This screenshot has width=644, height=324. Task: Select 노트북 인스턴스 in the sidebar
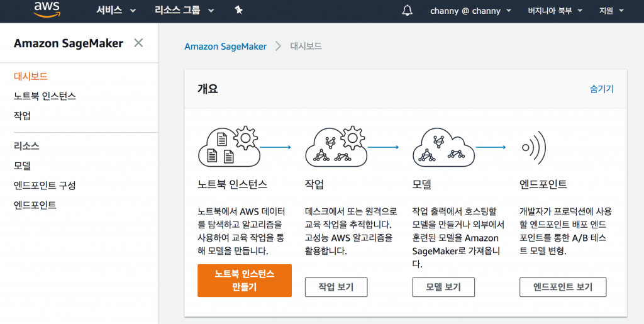(45, 96)
